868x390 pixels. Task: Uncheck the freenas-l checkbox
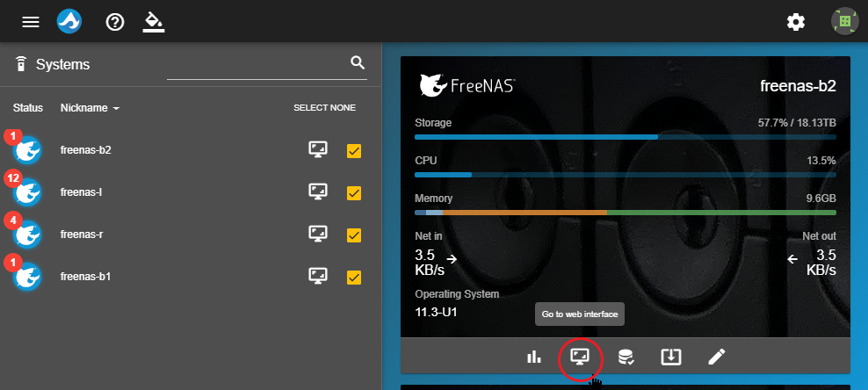[x=354, y=193]
